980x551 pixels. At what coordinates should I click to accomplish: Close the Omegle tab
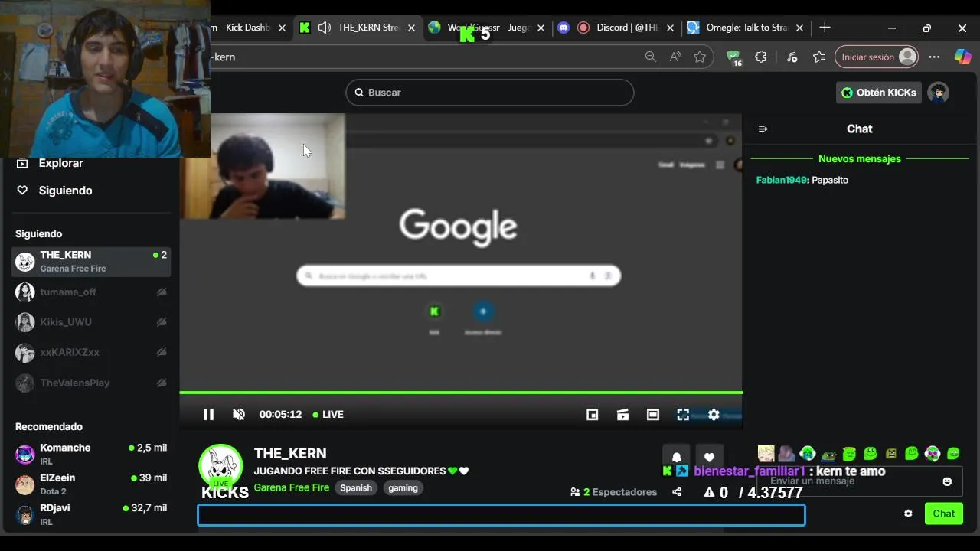799,28
